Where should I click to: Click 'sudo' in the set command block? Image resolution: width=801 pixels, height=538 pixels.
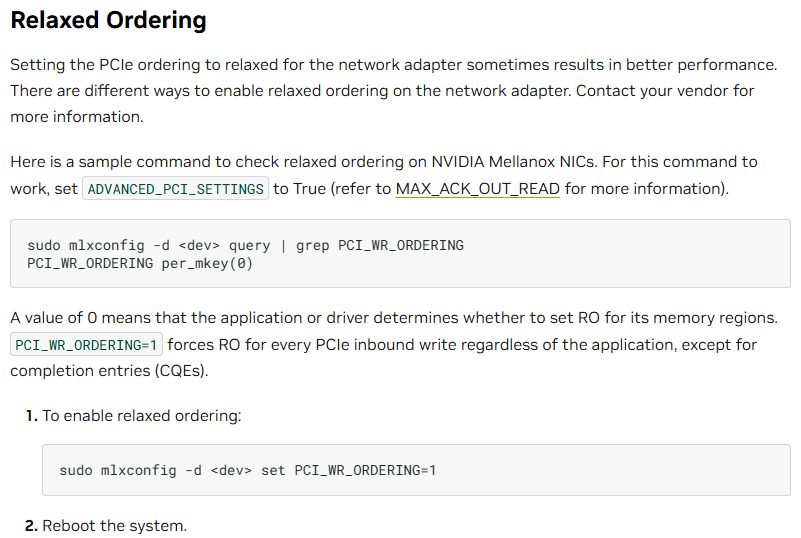pos(76,470)
